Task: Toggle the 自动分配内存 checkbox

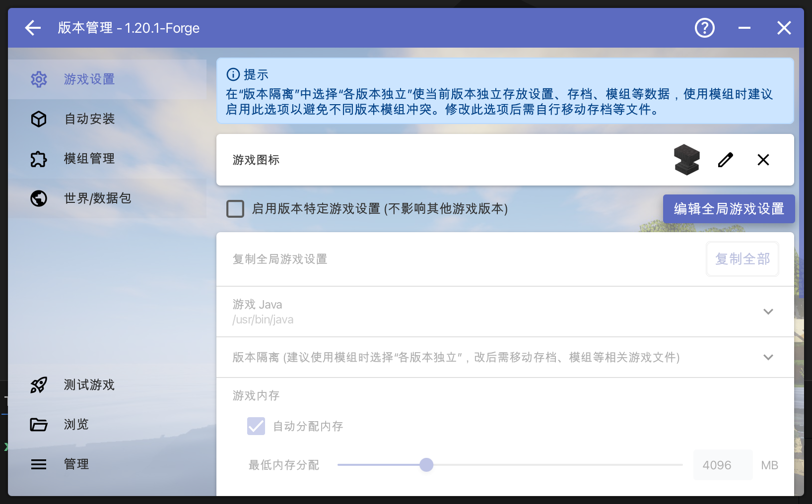Action: (x=256, y=426)
